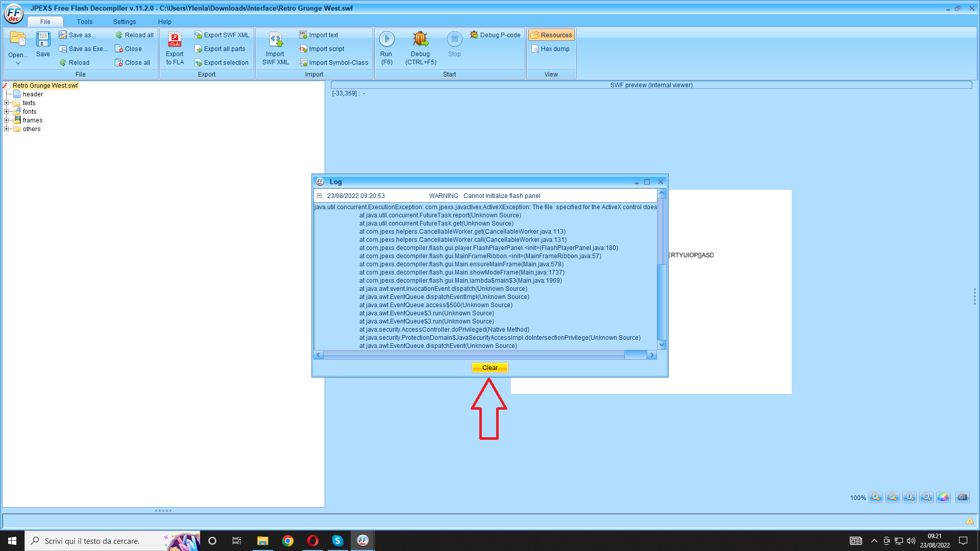Click the Log horizontal scrollbar left arrow
980x551 pixels.
click(318, 355)
